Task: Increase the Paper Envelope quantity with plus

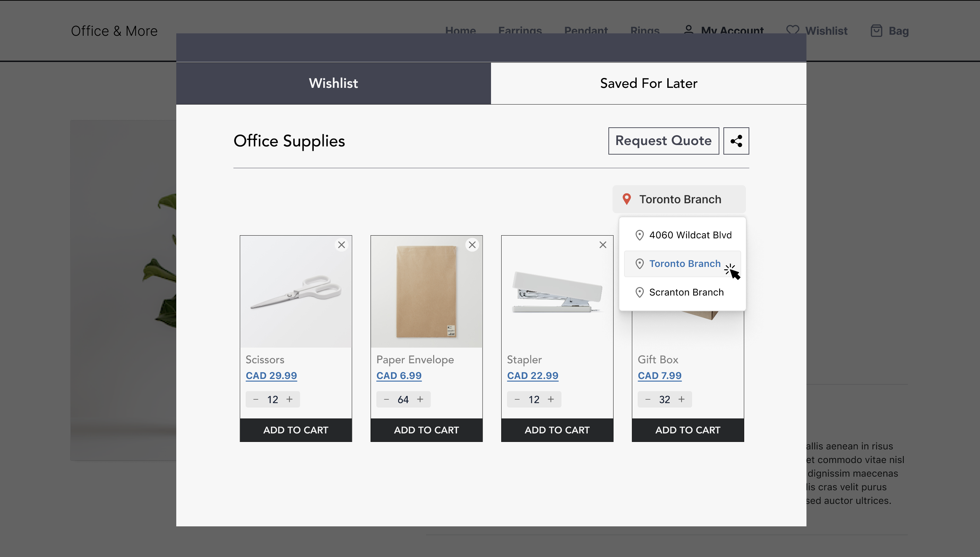Action: pyautogui.click(x=420, y=399)
